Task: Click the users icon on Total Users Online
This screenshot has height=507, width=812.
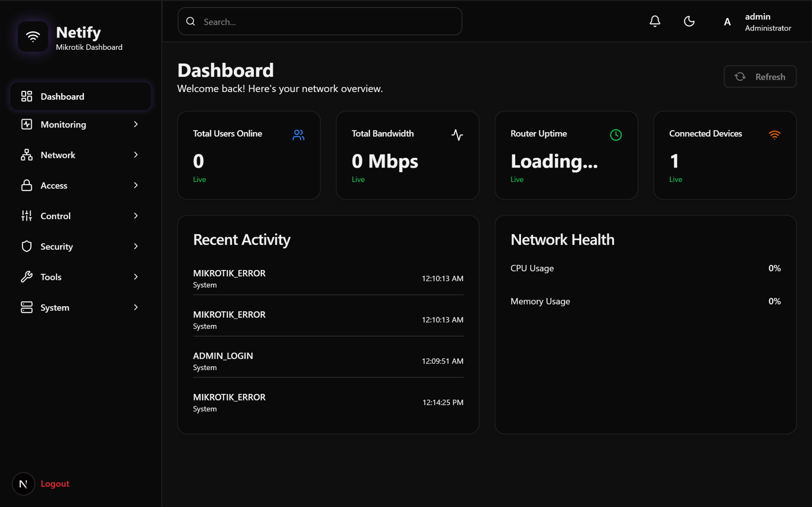Action: coord(298,135)
